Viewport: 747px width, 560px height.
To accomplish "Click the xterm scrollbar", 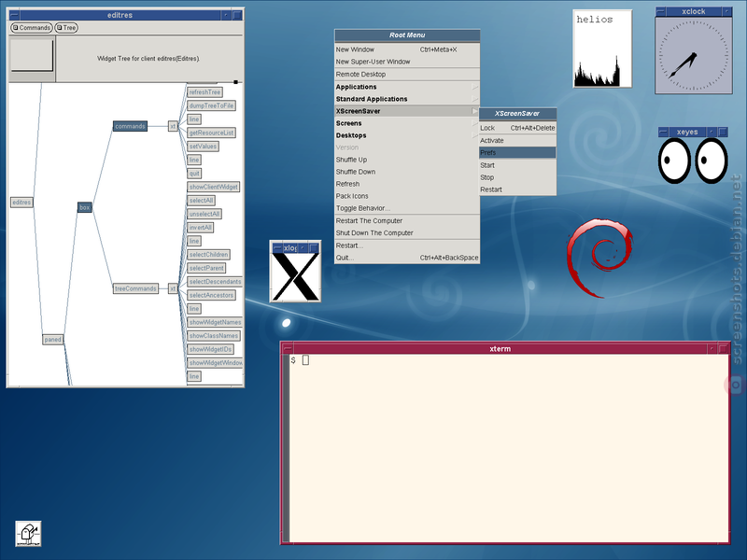I will point(286,448).
